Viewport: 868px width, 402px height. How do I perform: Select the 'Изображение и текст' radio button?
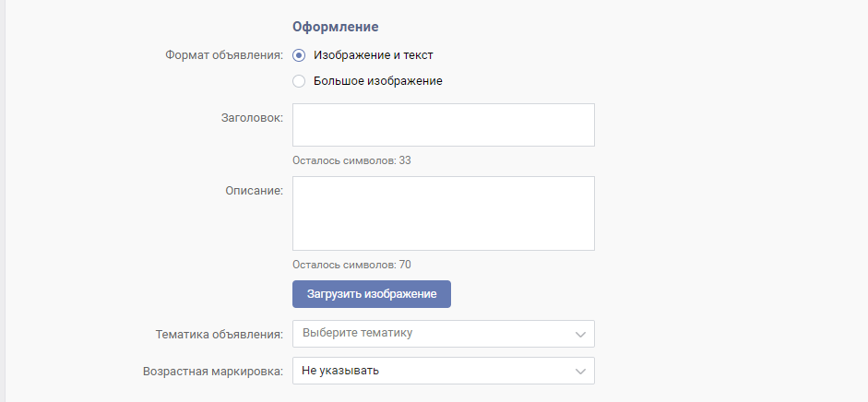click(299, 55)
